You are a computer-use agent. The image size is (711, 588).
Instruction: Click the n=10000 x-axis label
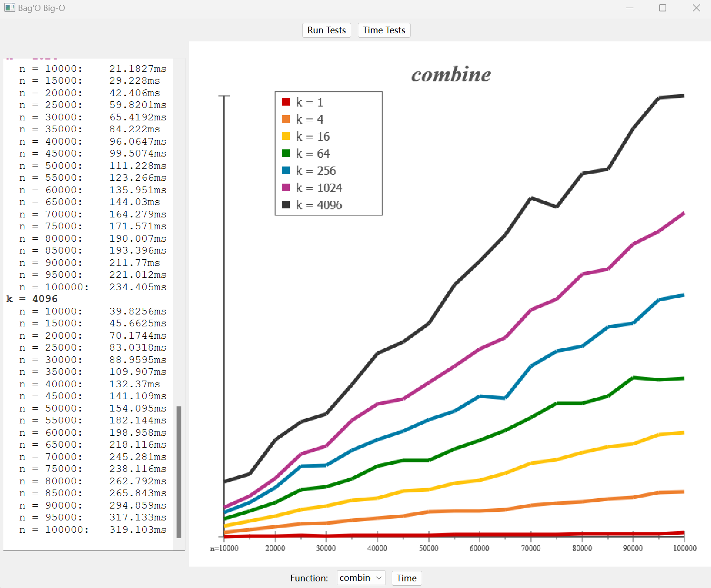point(224,548)
